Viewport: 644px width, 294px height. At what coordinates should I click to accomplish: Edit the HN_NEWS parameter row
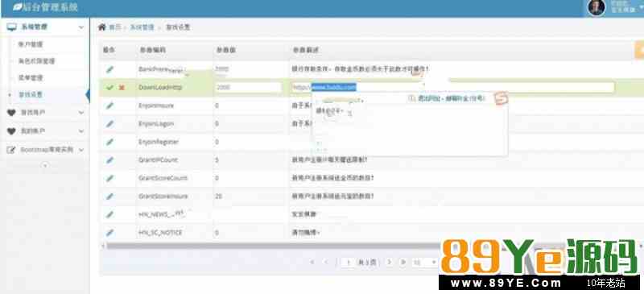click(109, 214)
